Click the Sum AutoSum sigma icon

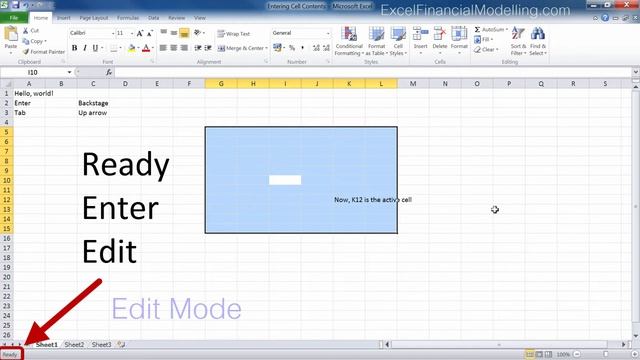(x=477, y=30)
